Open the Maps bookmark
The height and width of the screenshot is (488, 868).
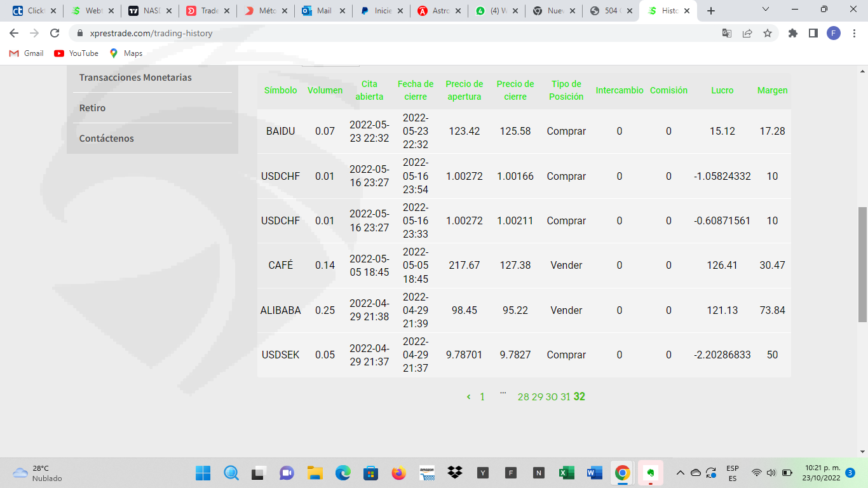[x=126, y=53]
